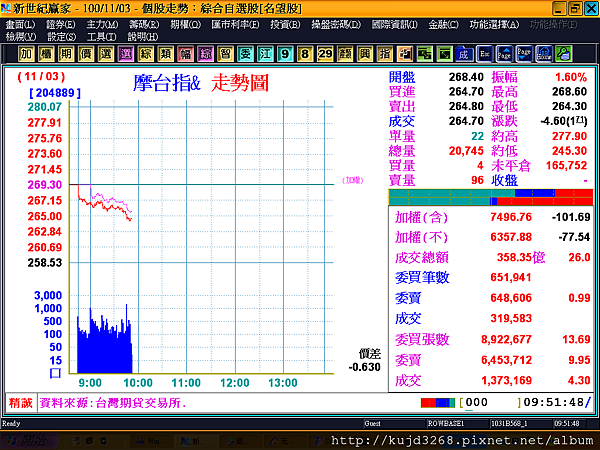Click the 額 toolbar icon
600x450 pixels.
pyautogui.click(x=345, y=54)
